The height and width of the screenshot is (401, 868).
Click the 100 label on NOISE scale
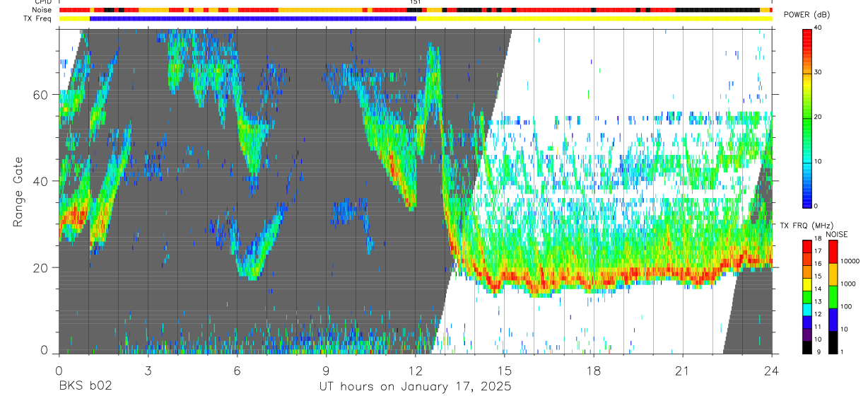[x=848, y=306]
